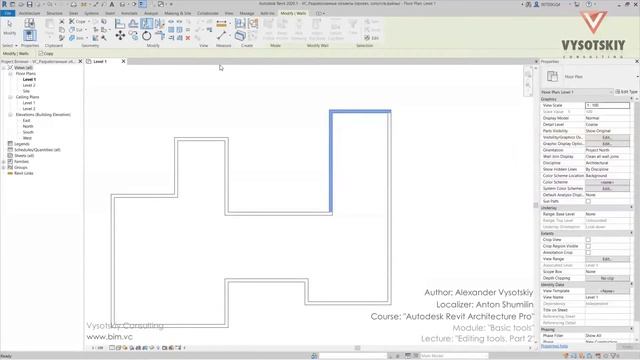Select the Mirror Draw Axis tool

click(x=159, y=23)
